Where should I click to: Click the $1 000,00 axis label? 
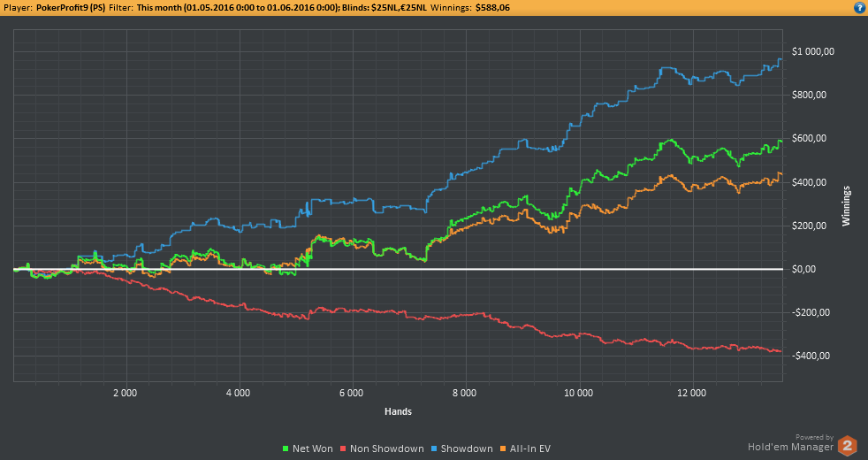pos(812,51)
